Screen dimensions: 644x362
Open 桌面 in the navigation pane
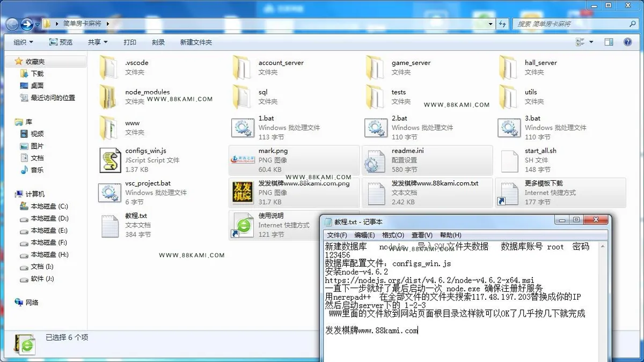pos(37,85)
